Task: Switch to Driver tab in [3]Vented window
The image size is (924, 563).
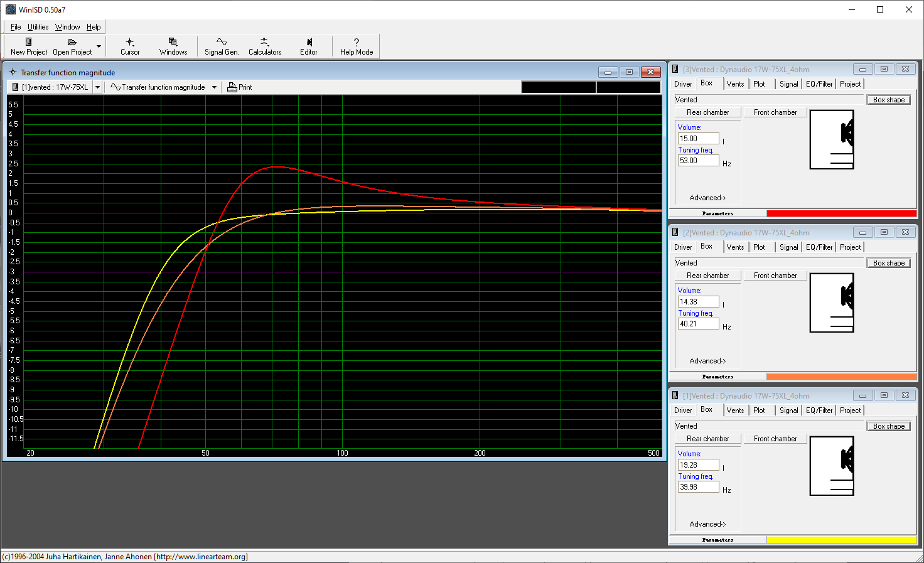Action: (683, 84)
